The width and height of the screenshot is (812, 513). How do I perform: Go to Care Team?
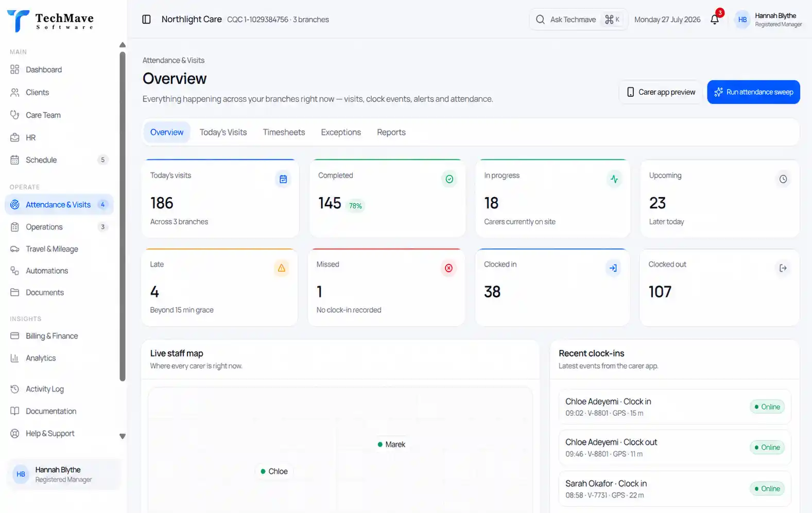tap(59, 115)
